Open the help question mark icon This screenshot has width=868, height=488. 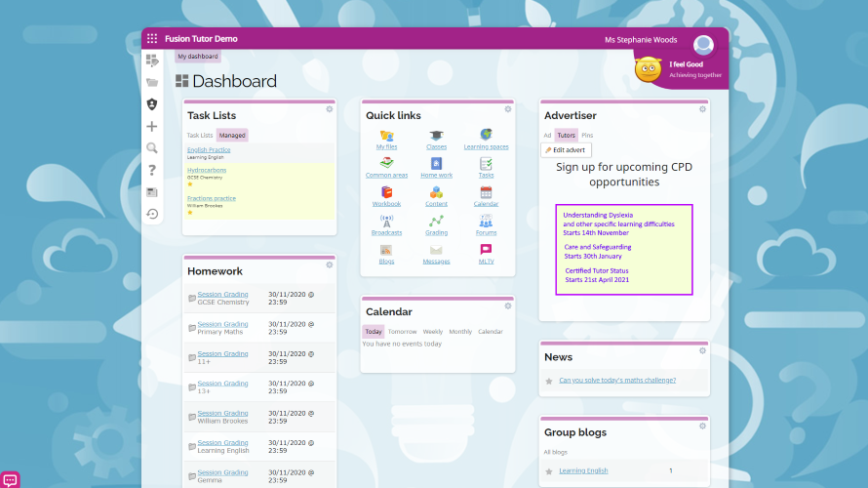pyautogui.click(x=152, y=170)
